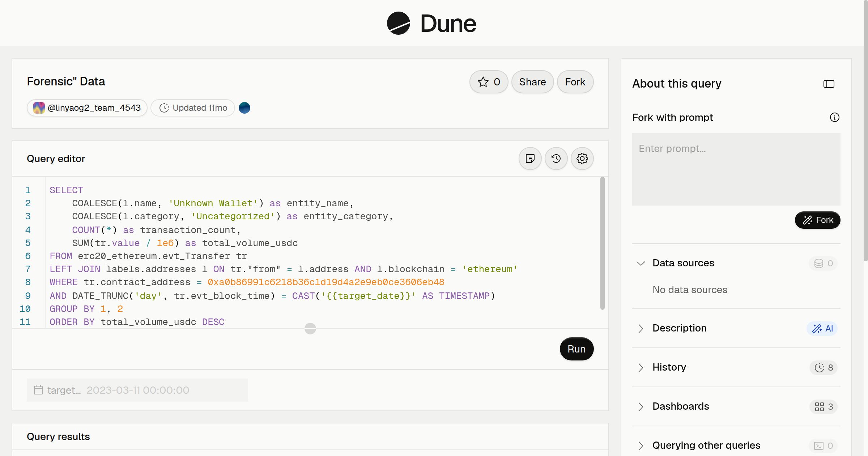The height and width of the screenshot is (456, 868).
Task: Click the SELECT keyword on line 1
Action: [67, 190]
